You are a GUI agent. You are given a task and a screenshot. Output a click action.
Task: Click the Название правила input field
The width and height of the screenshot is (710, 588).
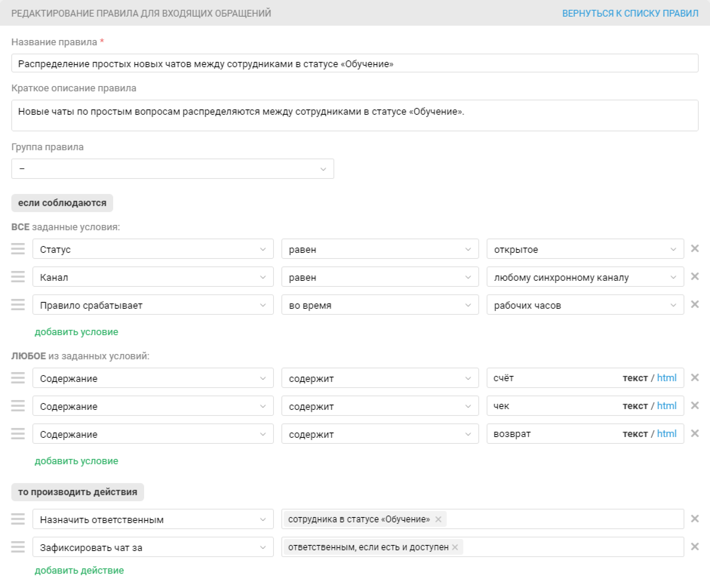[355, 63]
